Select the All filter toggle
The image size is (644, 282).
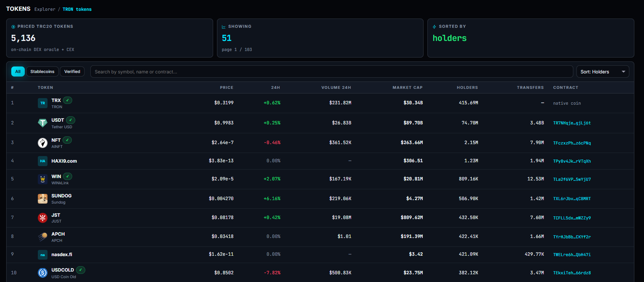click(x=18, y=71)
